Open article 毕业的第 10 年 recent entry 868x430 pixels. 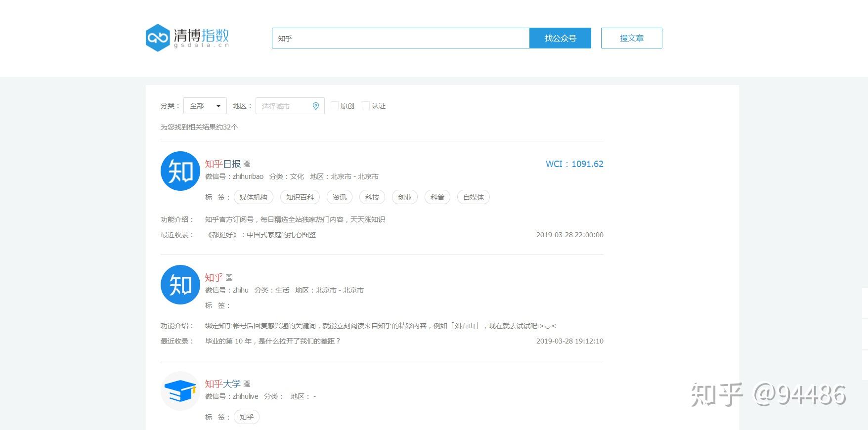click(x=273, y=341)
